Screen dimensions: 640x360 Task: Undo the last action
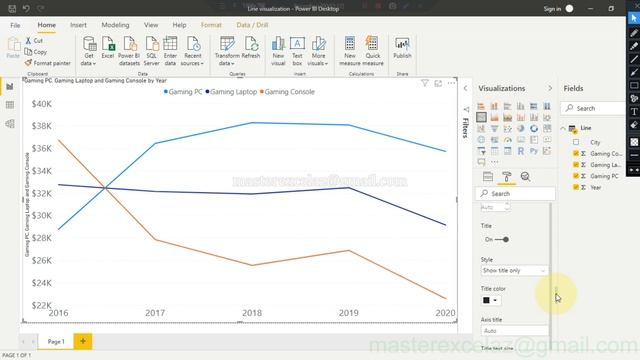point(26,9)
